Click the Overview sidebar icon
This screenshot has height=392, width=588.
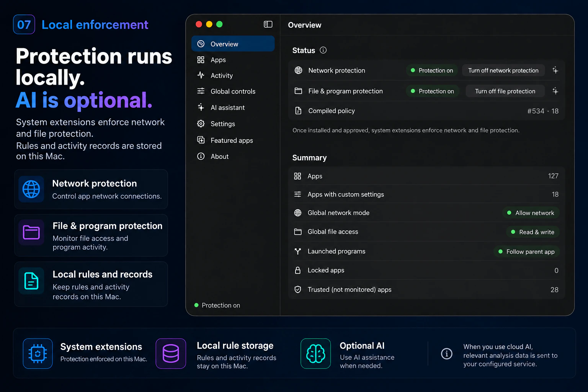coord(201,44)
